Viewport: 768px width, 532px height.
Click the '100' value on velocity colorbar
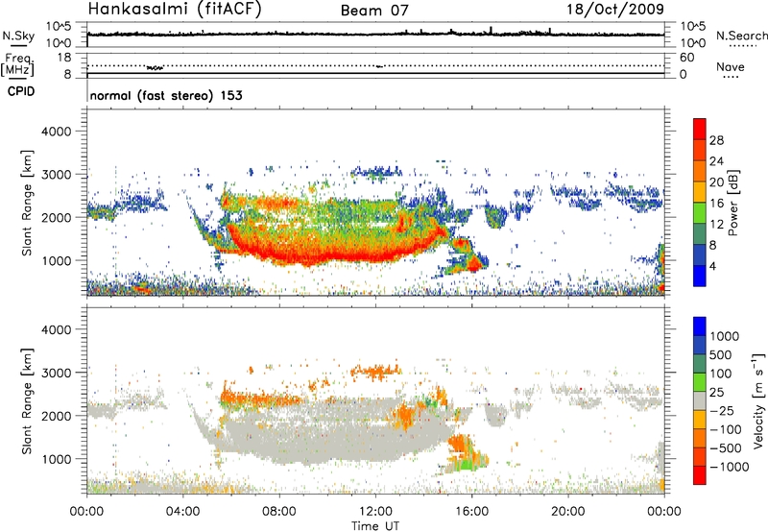723,374
